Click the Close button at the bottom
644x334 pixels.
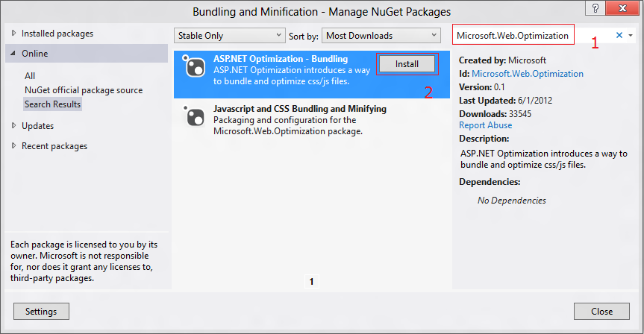pyautogui.click(x=601, y=312)
